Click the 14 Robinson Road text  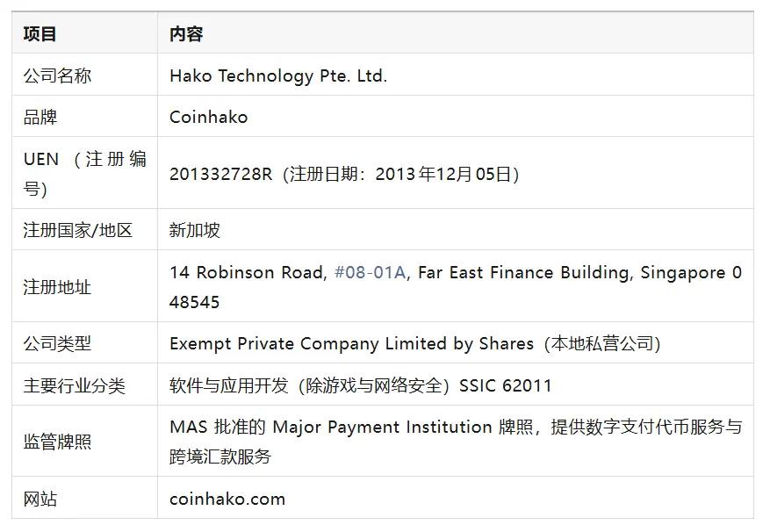[x=247, y=273]
